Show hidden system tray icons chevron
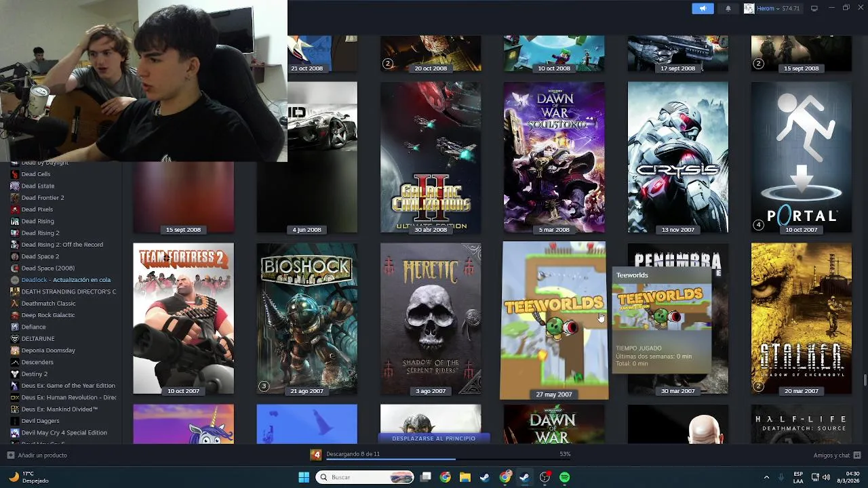Screen dimensions: 868x488 click(766, 477)
